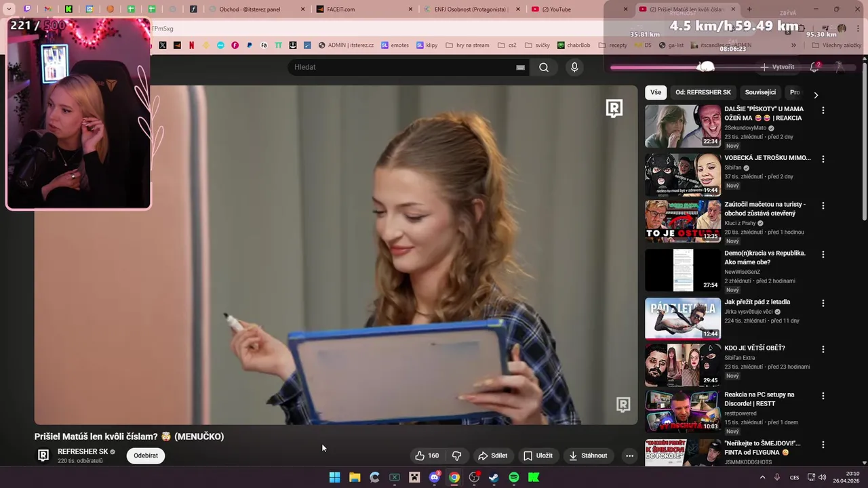Open Chrome tab search dropdown
Screen dimensions: 868x488
point(9,9)
